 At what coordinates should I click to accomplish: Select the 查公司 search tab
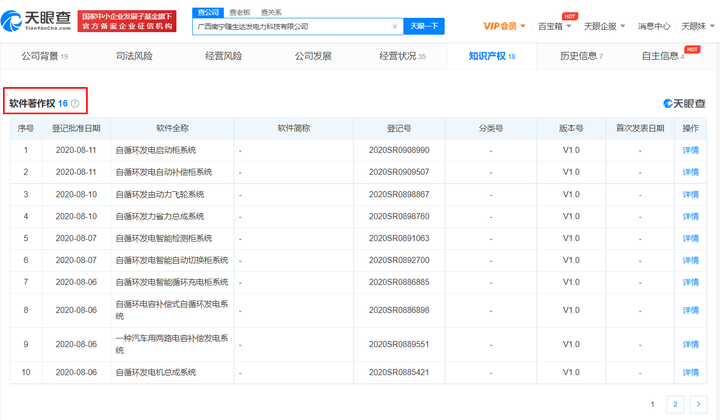208,12
